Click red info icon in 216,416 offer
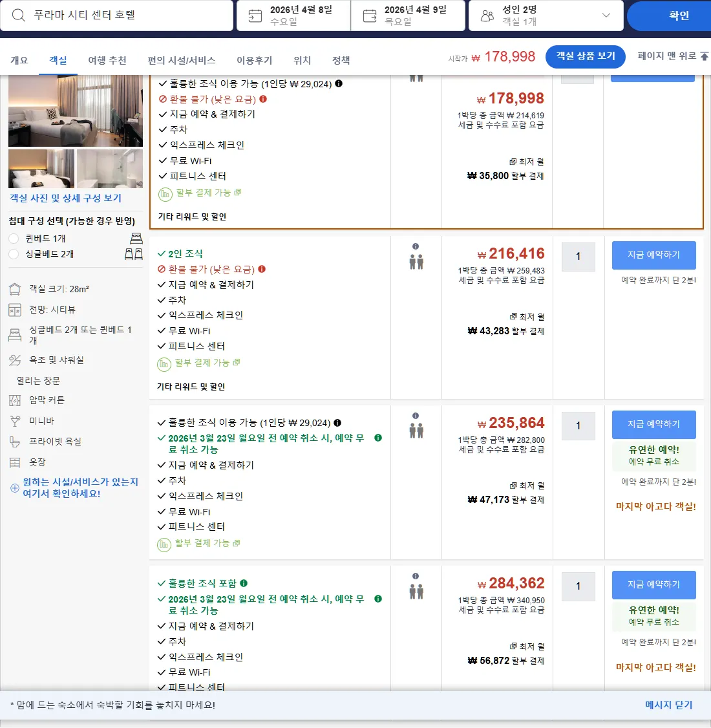The height and width of the screenshot is (728, 711). pyautogui.click(x=262, y=269)
